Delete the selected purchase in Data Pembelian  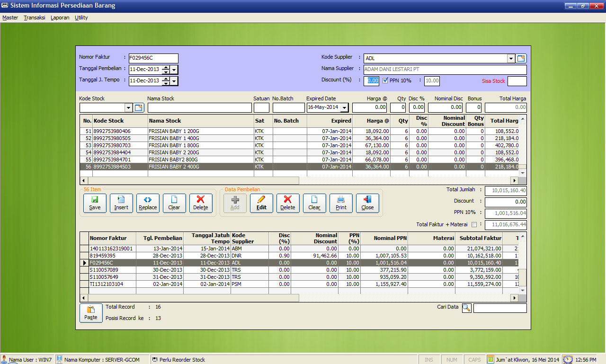(x=288, y=203)
